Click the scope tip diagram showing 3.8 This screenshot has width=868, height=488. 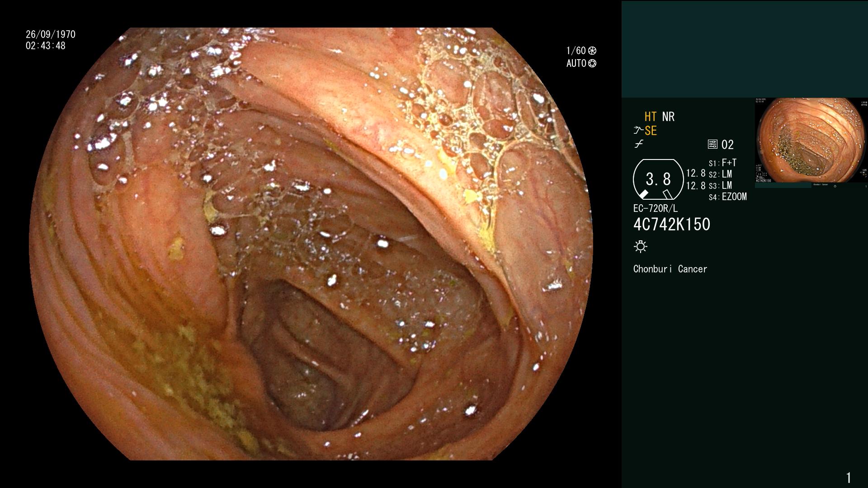[x=658, y=179]
